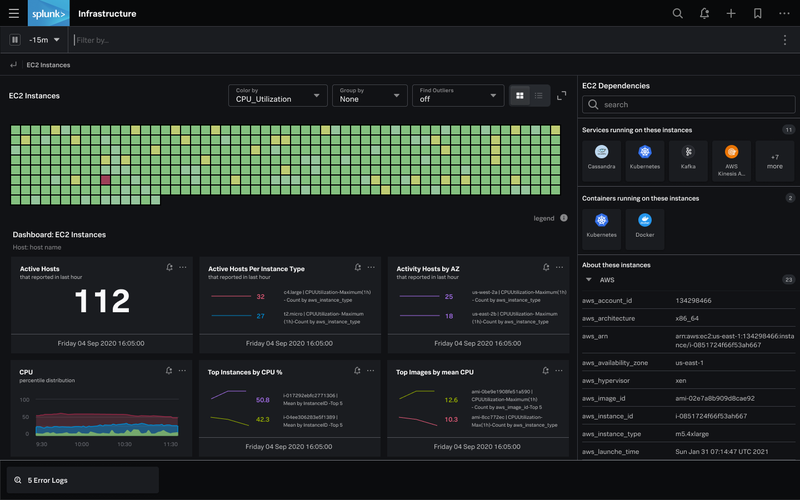Click the services count badge 11
This screenshot has width=800, height=500.
(789, 130)
